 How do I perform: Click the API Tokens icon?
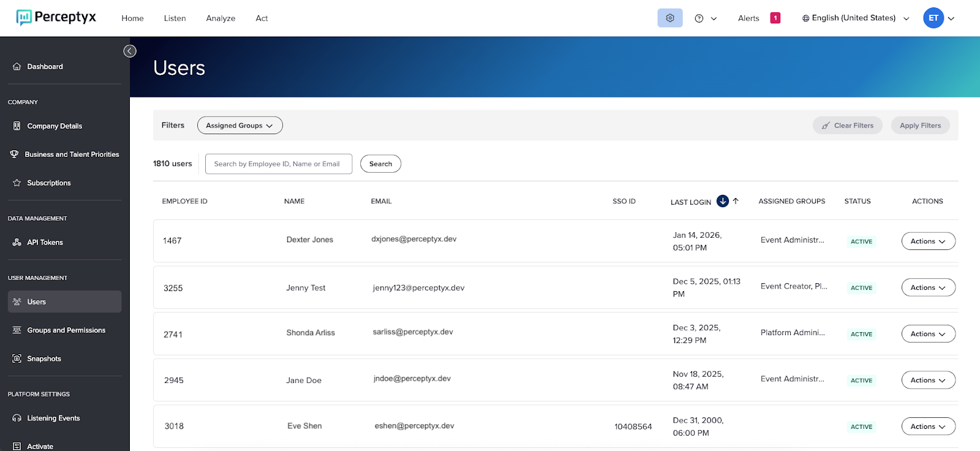(17, 243)
